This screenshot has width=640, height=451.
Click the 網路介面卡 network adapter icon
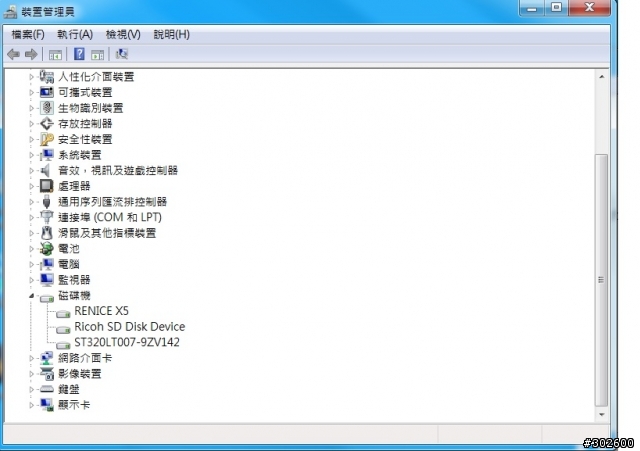47,358
